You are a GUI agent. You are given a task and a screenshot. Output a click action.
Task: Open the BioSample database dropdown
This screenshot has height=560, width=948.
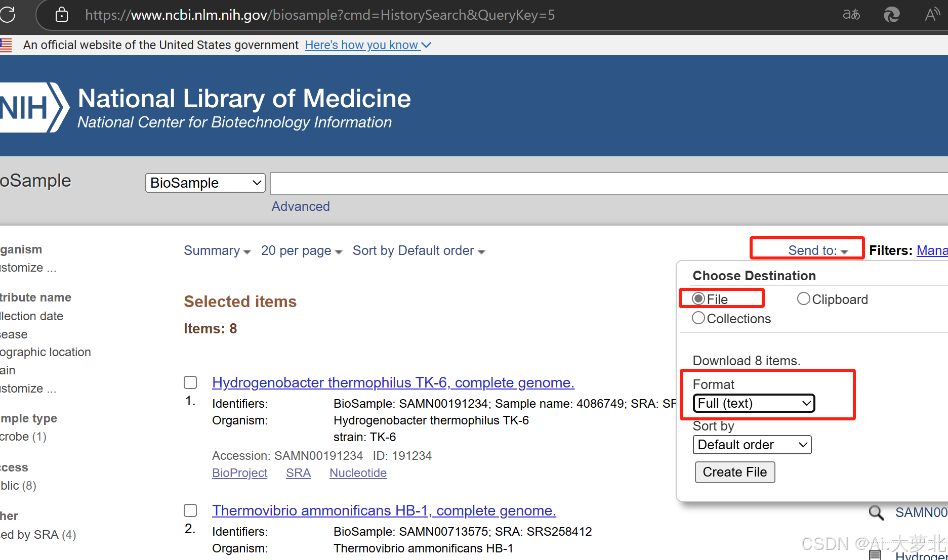[x=205, y=183]
